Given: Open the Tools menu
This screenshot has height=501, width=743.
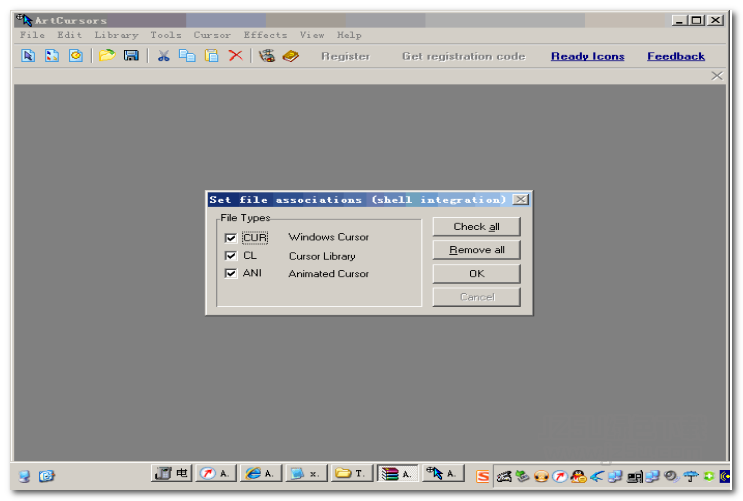Looking at the screenshot, I should pos(166,35).
